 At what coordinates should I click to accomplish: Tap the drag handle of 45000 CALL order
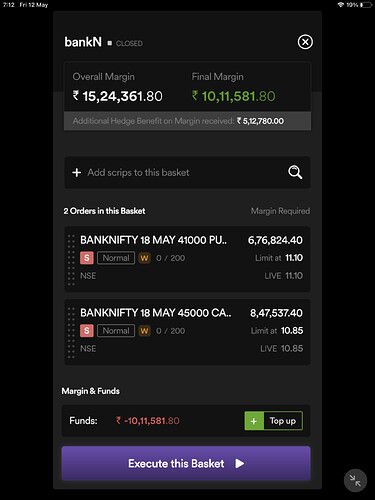[x=71, y=333]
